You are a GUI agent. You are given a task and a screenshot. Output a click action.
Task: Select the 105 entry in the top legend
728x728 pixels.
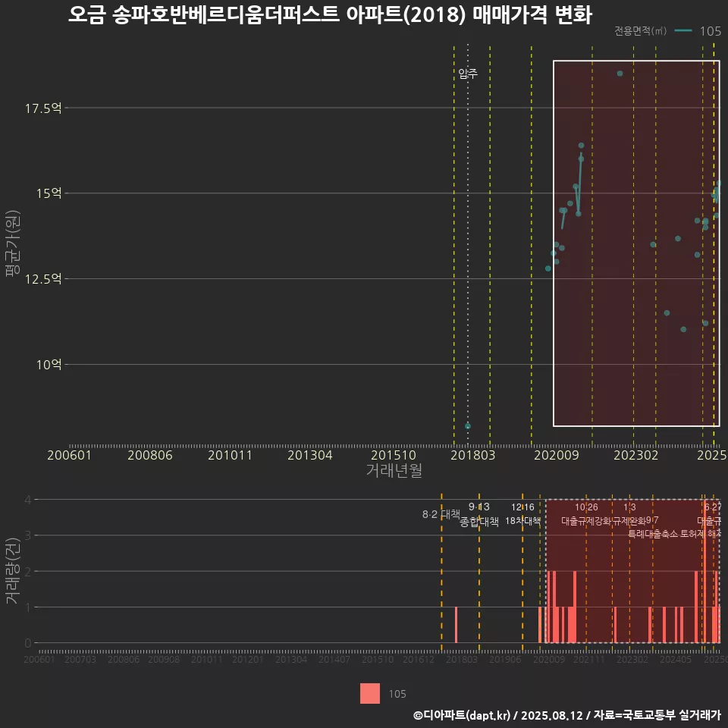711,31
